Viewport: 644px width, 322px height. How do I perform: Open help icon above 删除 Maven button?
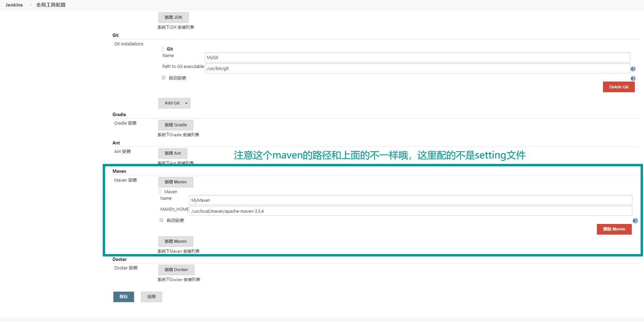pyautogui.click(x=635, y=221)
